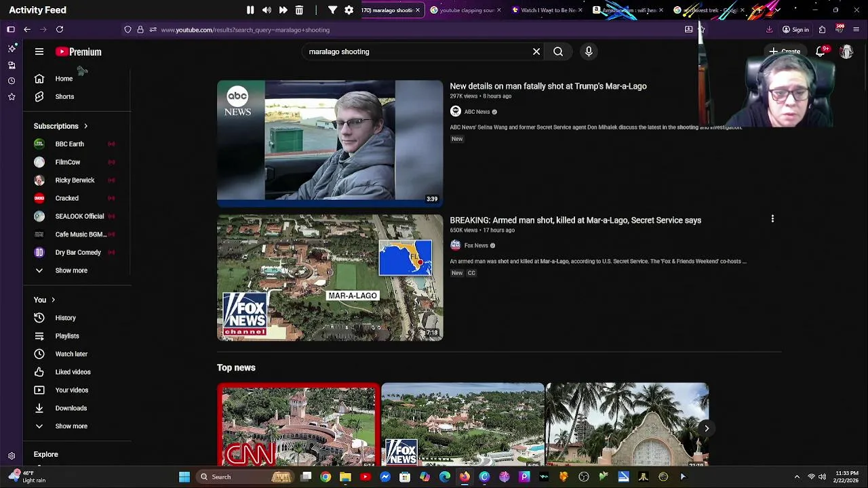Viewport: 868px width, 488px height.
Task: Play Fox News Mar-a-Lago aerial thumbnail
Action: point(330,277)
